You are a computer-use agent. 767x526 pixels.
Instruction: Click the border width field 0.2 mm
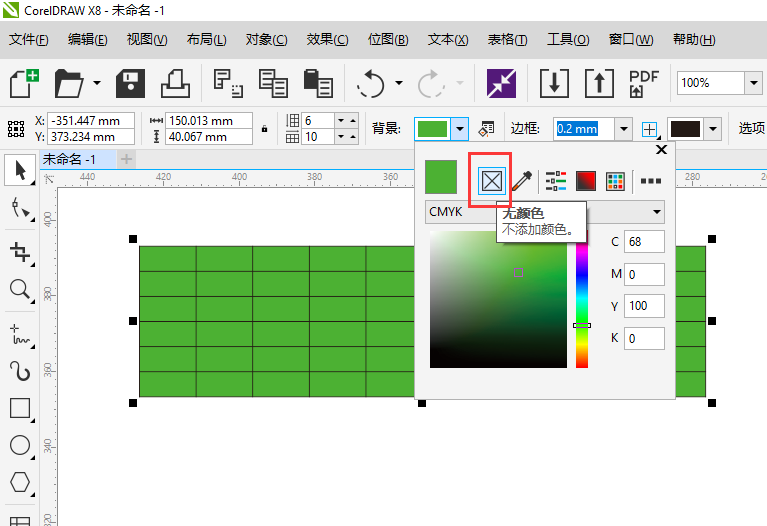585,129
